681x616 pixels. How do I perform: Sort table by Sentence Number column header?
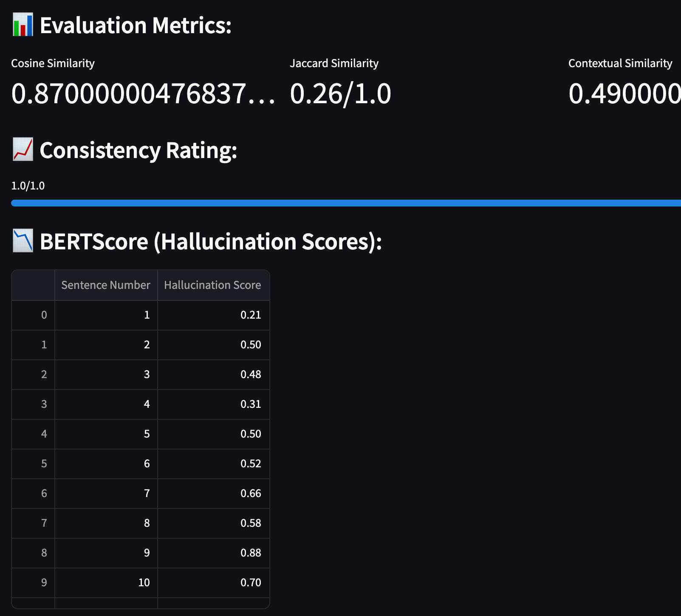[x=106, y=285]
